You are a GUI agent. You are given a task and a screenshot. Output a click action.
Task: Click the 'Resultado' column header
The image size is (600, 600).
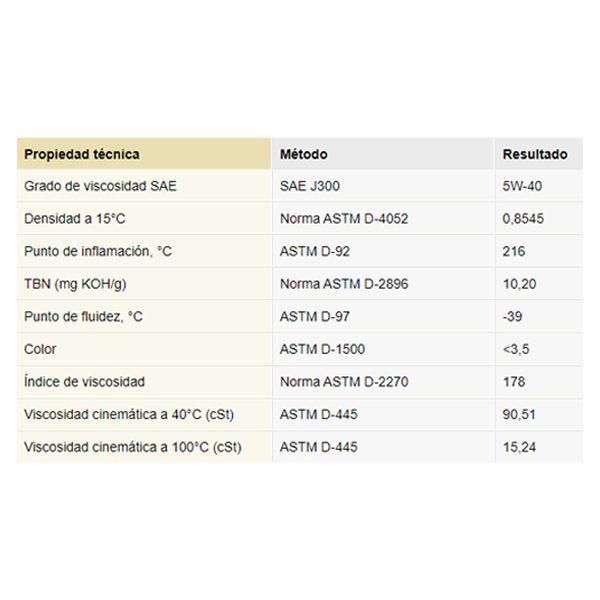(x=535, y=155)
